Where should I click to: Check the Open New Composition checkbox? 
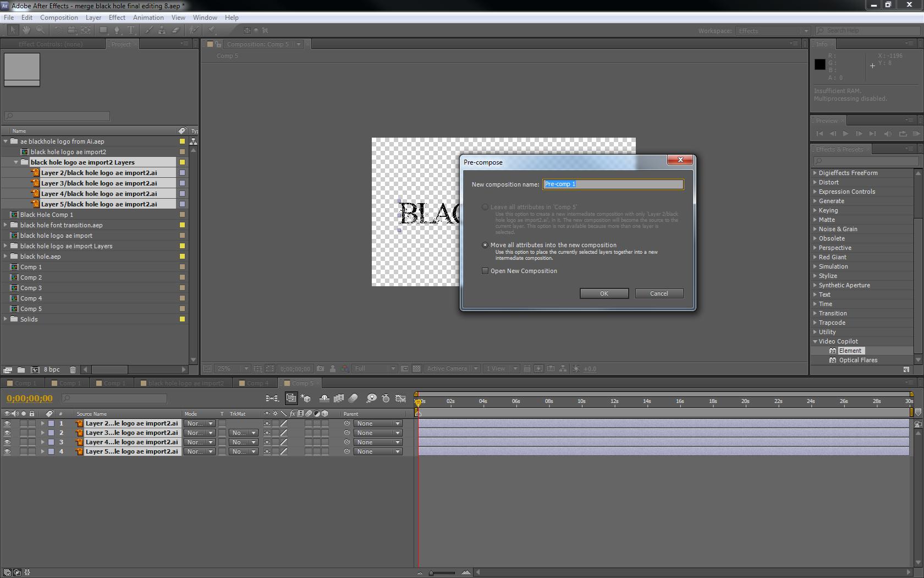tap(485, 271)
